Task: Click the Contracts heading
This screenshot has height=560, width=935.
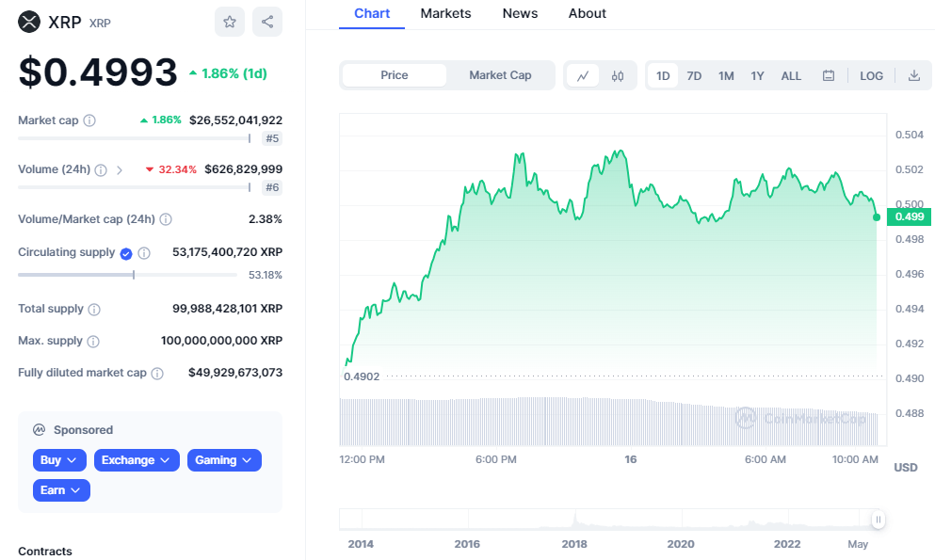Action: tap(44, 552)
